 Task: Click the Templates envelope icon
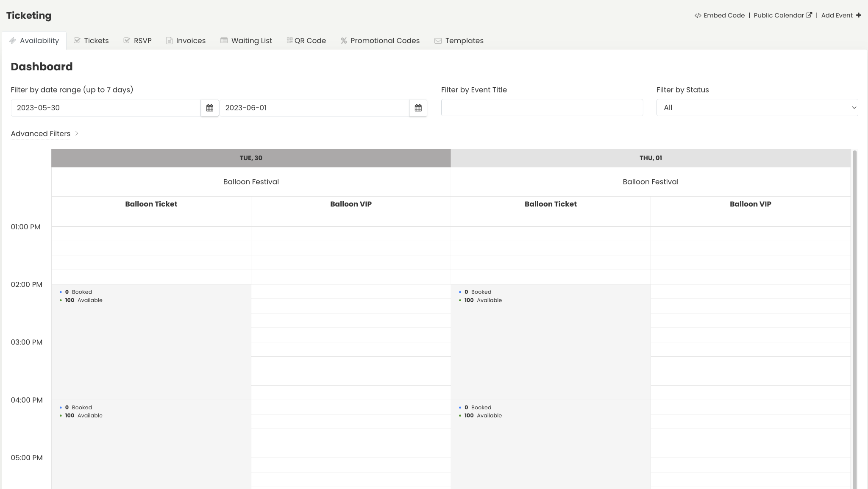(438, 41)
